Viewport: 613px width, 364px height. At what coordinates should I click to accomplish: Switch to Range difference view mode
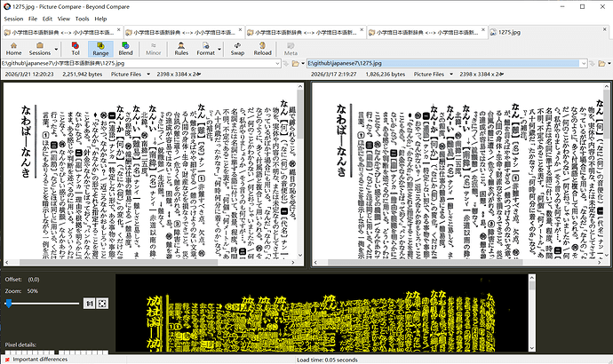coord(100,49)
